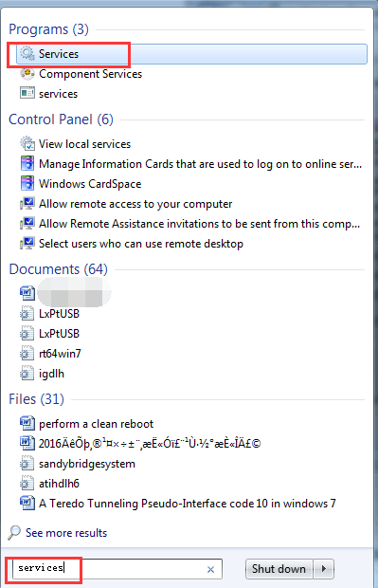The width and height of the screenshot is (378, 588).
Task: Expand the Shut down options arrow
Action: coord(323,569)
